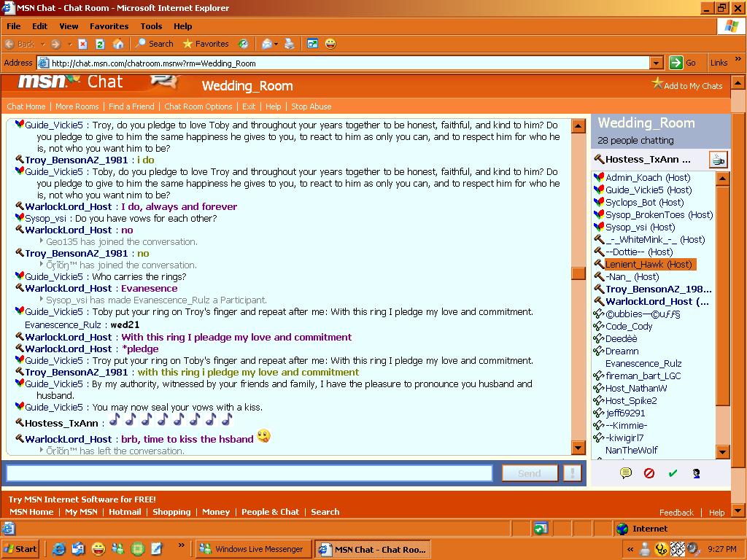Click the address bar URL field
This screenshot has height=560, width=747.
(x=344, y=63)
